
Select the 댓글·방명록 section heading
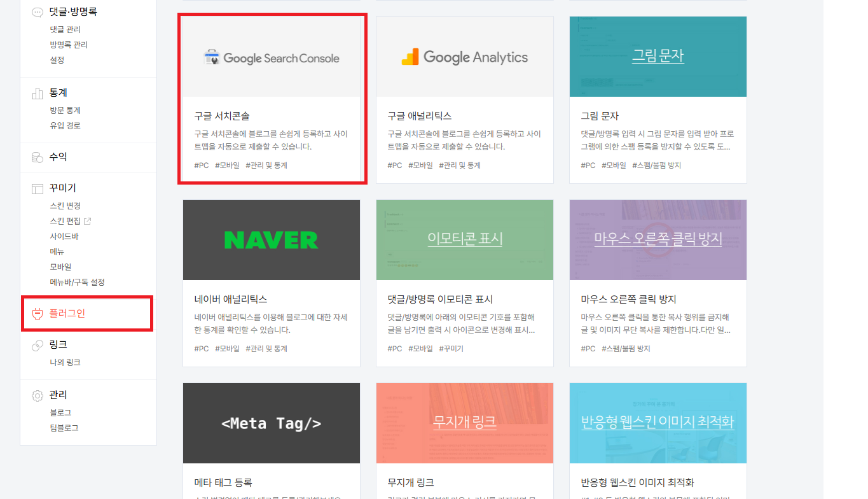[73, 11]
